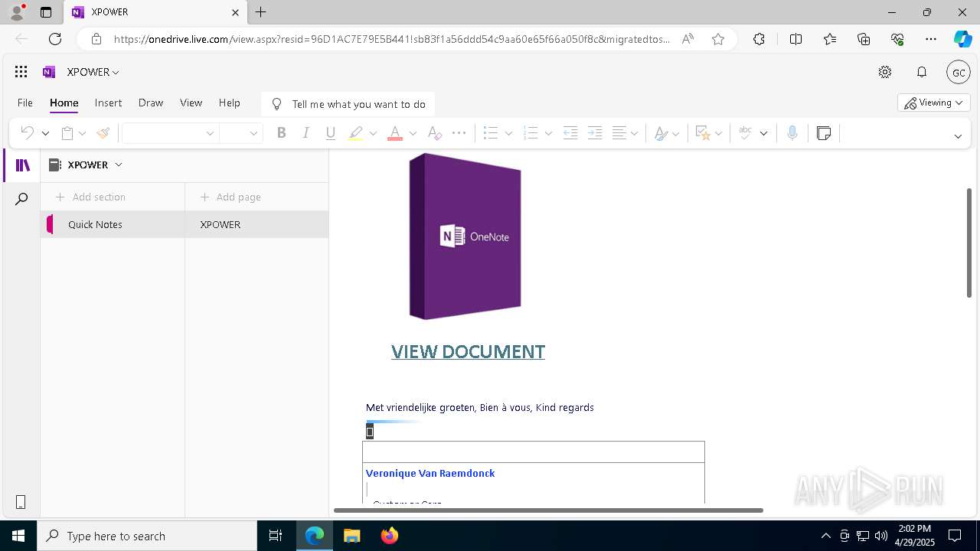The width and height of the screenshot is (980, 551).
Task: Switch to the Insert tab
Action: coord(108,103)
